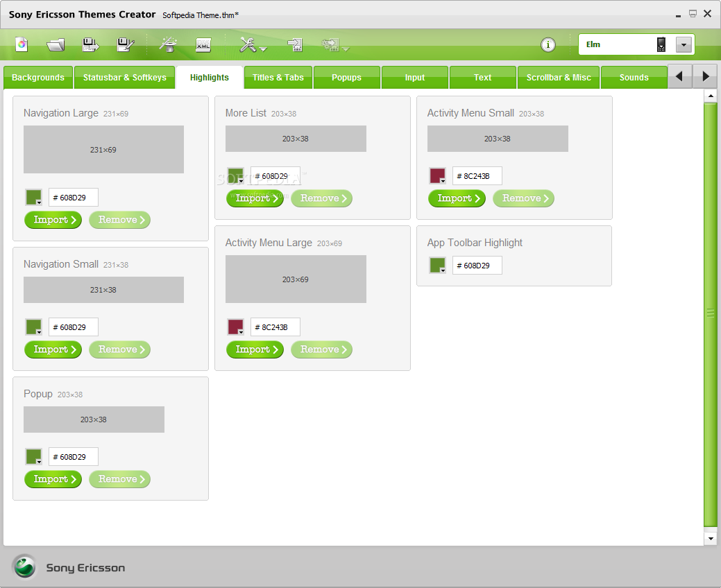
Task: Click Popup 203×38 preview placeholder
Action: pos(94,419)
